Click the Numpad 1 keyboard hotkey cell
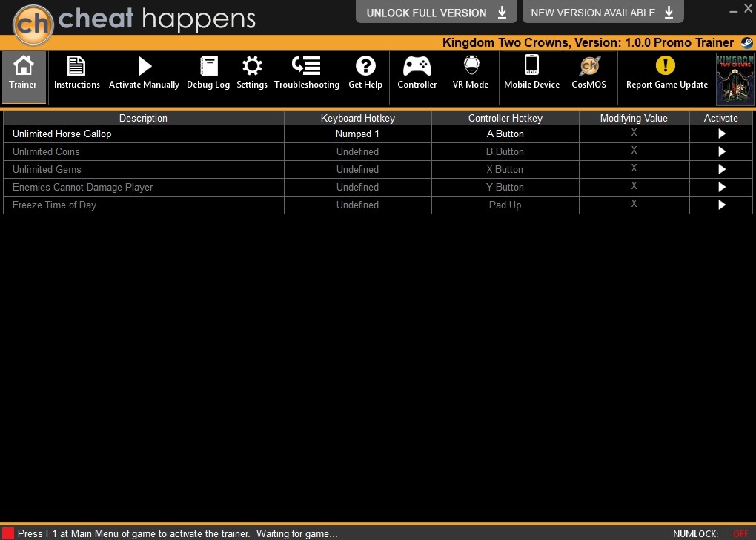Screen dimensions: 756x540 358,134
